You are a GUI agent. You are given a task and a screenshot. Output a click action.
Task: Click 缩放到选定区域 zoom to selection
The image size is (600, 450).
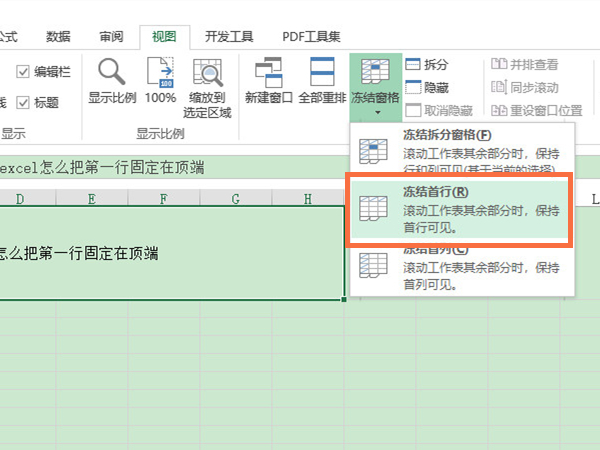(x=207, y=86)
